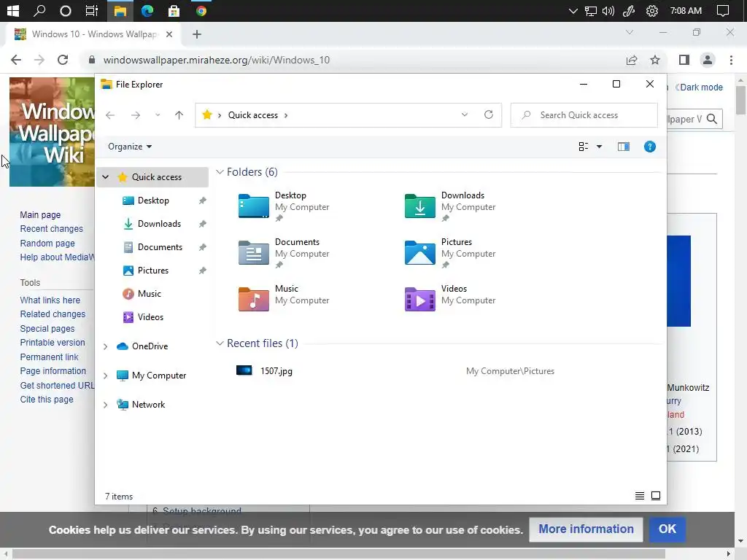Open Chrome profile avatar
This screenshot has width=747, height=560.
click(708, 60)
